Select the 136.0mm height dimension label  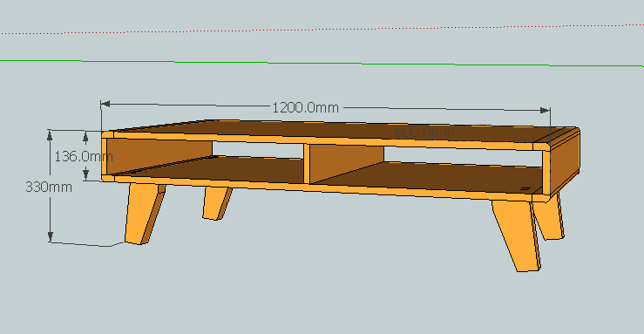[x=84, y=156]
